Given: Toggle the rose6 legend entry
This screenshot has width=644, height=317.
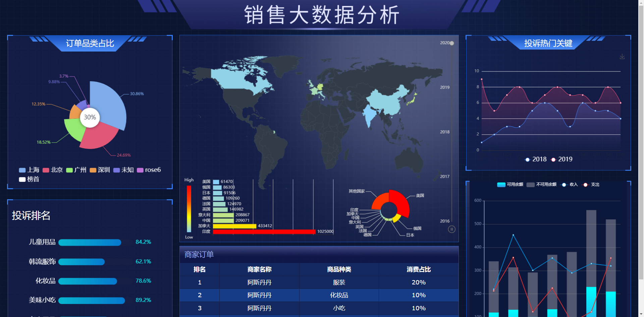Looking at the screenshot, I should [x=149, y=170].
